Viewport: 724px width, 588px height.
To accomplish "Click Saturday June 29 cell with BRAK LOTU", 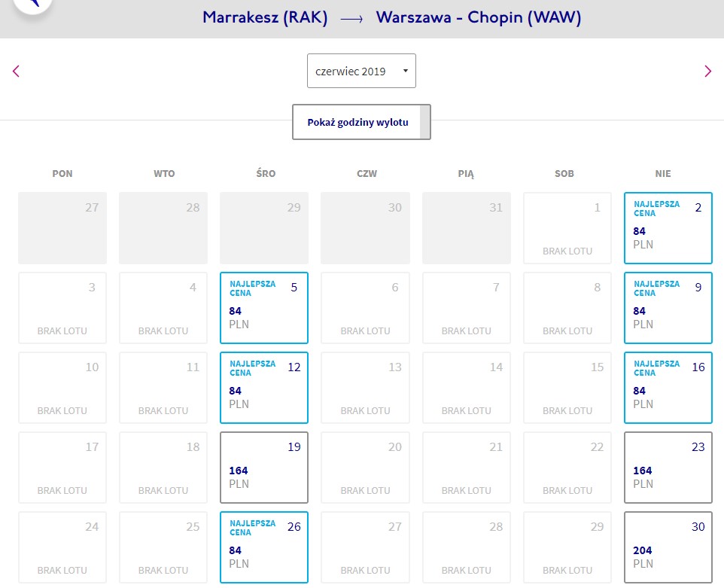I will tap(567, 547).
